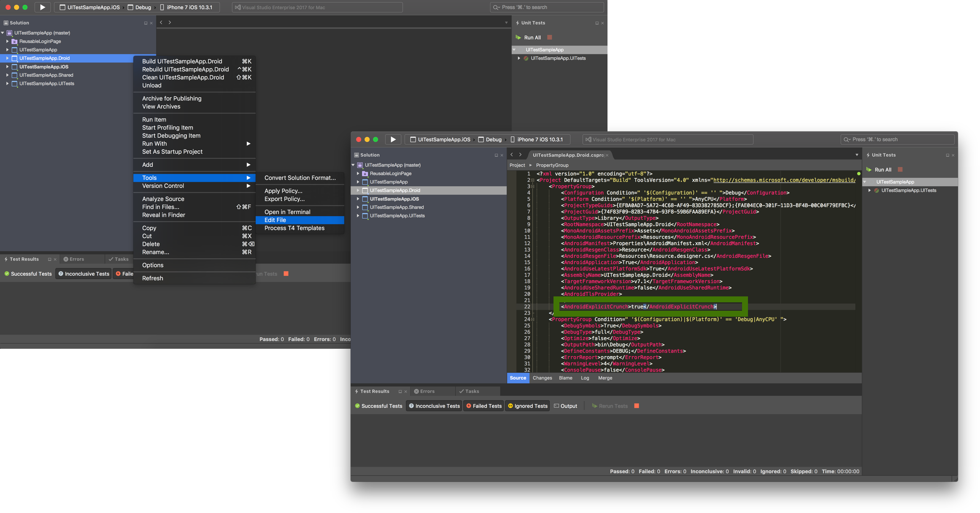The width and height of the screenshot is (980, 513).
Task: Open the schemas.microsoft.com msbuild link in the code editor
Action: (784, 180)
